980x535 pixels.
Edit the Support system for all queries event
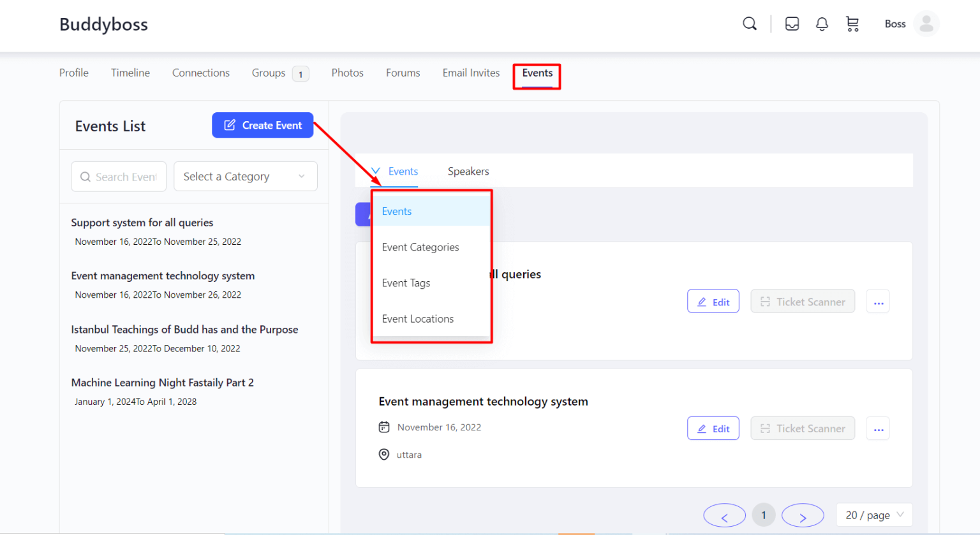point(713,301)
